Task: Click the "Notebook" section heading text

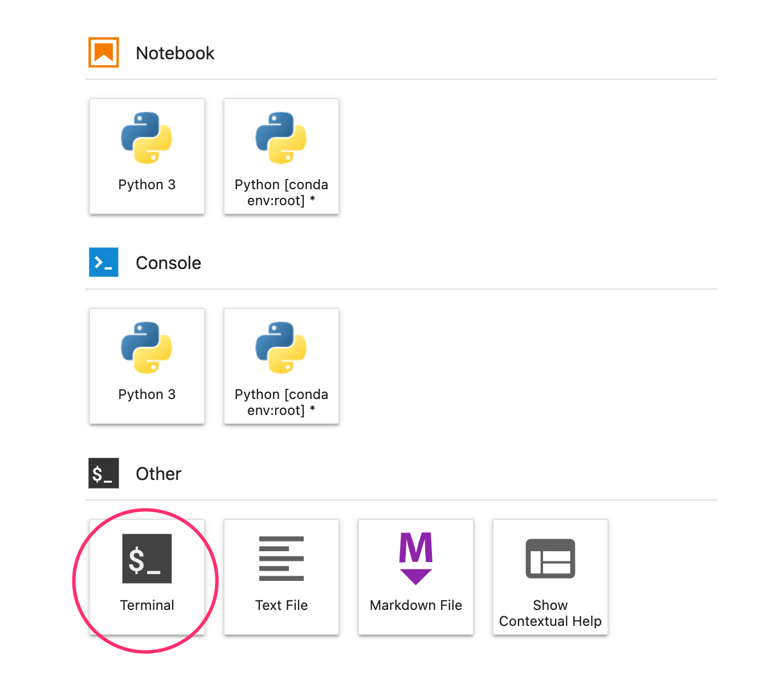Action: pos(175,53)
